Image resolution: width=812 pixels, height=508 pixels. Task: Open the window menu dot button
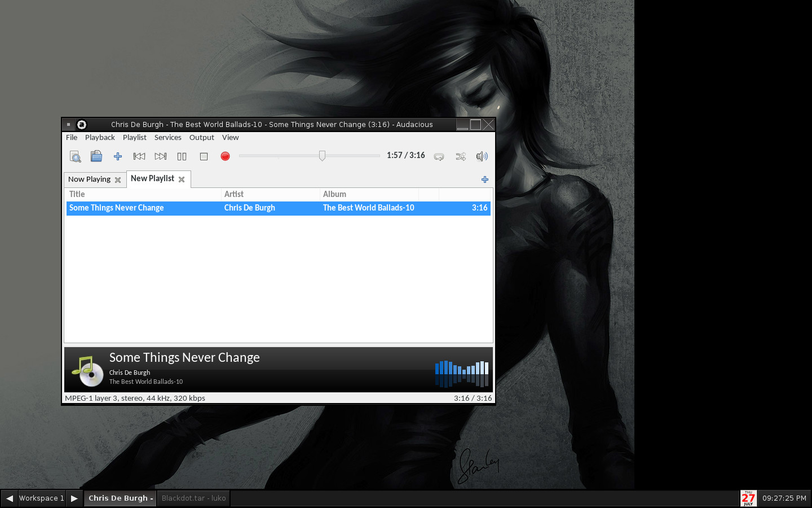pyautogui.click(x=68, y=125)
